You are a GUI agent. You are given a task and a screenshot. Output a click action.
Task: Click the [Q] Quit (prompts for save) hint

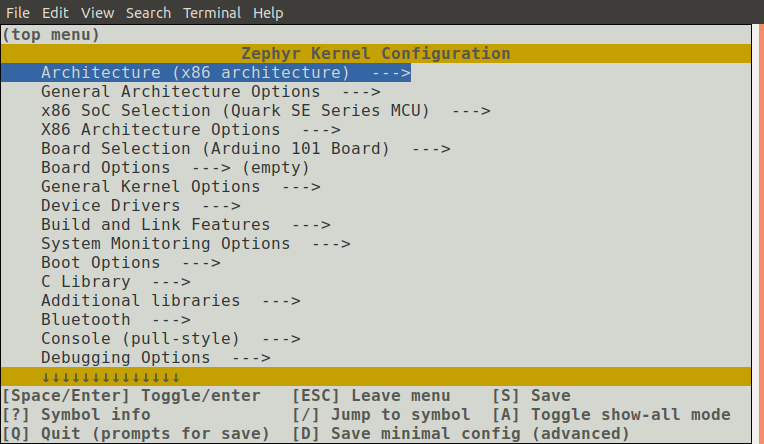[x=136, y=434]
